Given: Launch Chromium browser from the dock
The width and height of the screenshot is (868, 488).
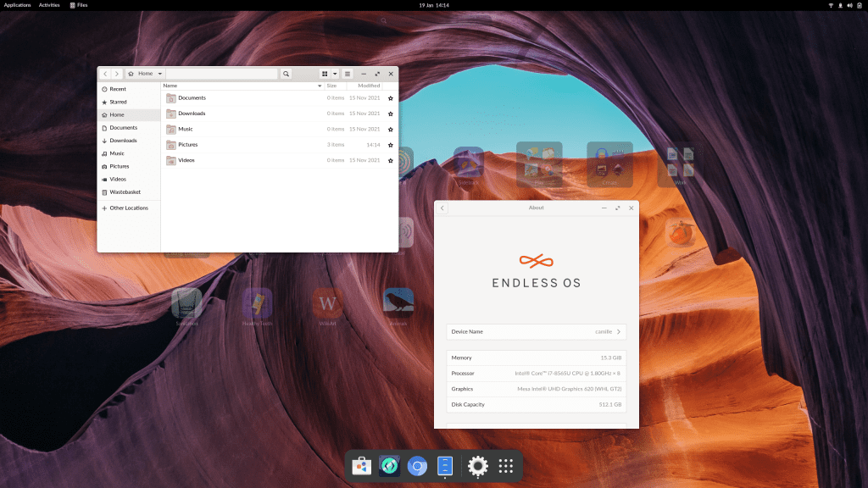Looking at the screenshot, I should (417, 466).
